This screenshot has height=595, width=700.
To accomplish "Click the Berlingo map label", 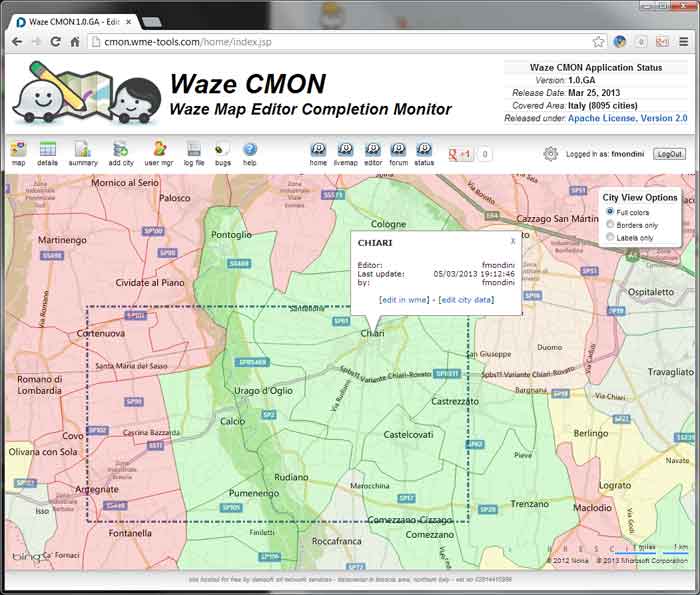I will (x=591, y=433).
